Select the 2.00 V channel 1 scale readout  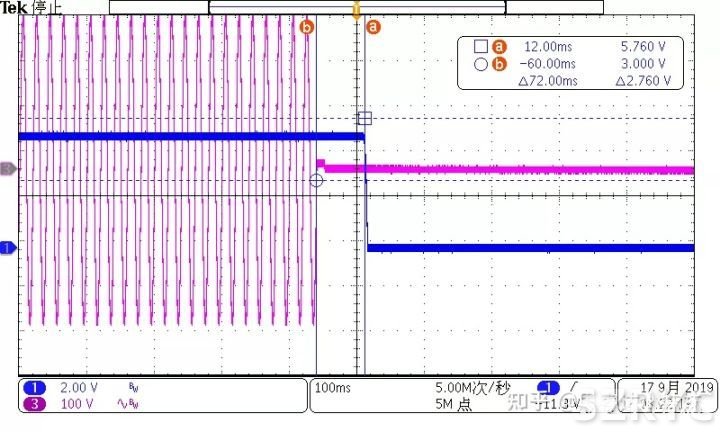[x=77, y=388]
